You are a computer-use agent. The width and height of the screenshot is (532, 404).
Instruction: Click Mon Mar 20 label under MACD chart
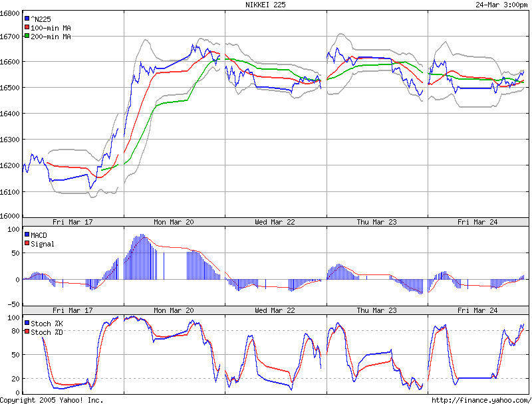(174, 310)
